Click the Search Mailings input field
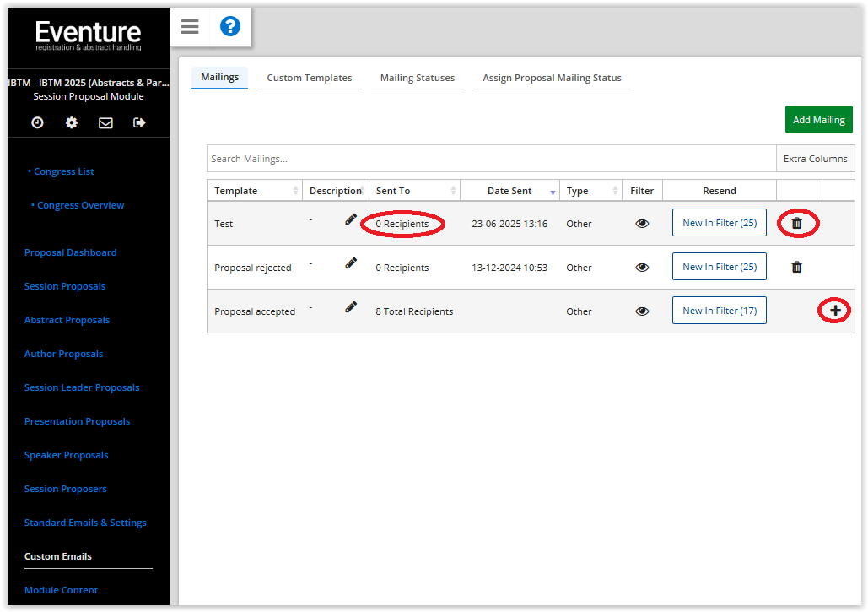868x612 pixels. [491, 159]
